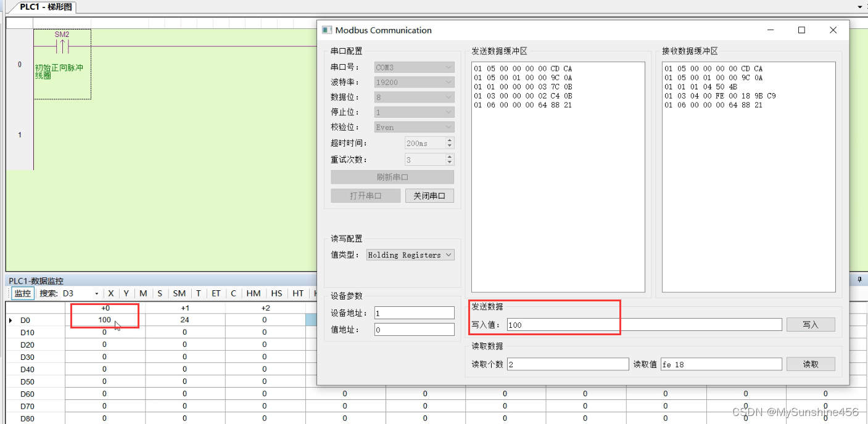Click the SM2 rising-edge contact in ladder
Image resolution: width=868 pixels, height=424 pixels.
(62, 46)
